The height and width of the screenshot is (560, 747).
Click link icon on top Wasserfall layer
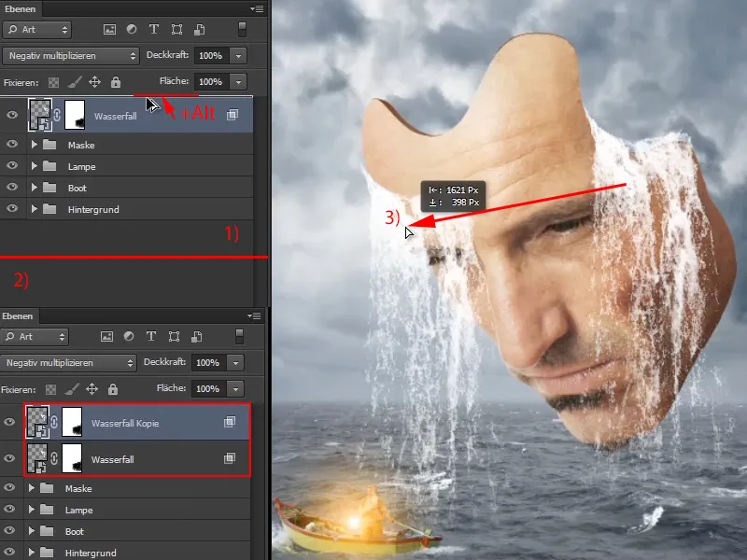tap(57, 115)
